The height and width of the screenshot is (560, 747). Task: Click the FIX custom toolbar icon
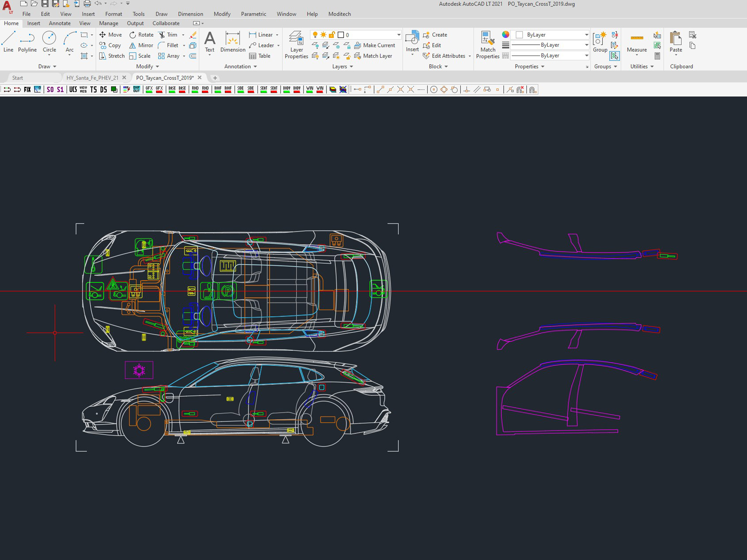click(27, 90)
